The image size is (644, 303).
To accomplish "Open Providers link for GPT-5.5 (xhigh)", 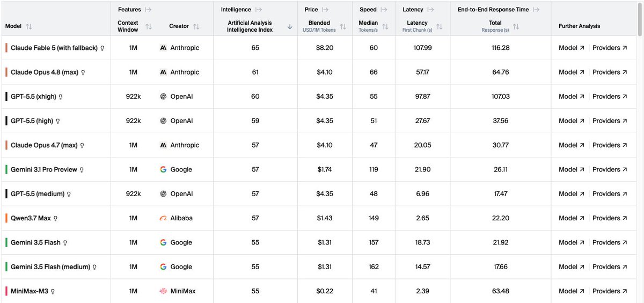I will click(x=610, y=97).
